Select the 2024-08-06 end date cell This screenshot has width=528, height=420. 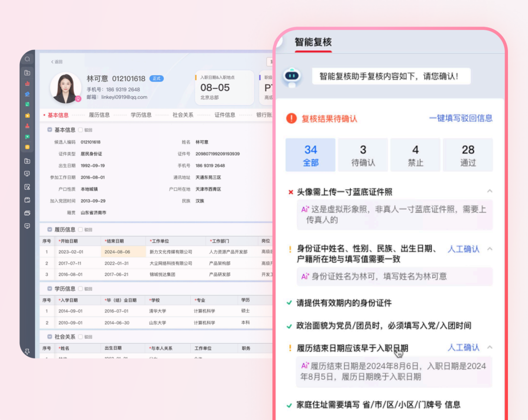click(117, 252)
